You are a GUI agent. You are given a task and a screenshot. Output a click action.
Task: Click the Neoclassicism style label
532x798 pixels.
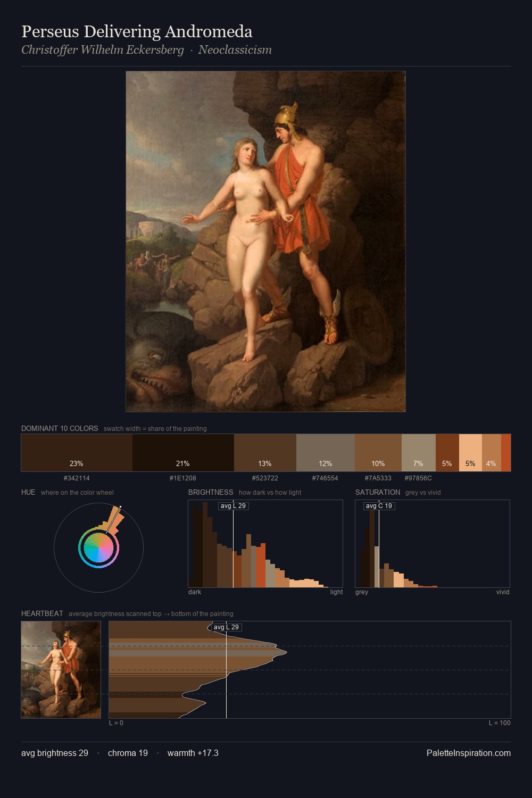pyautogui.click(x=235, y=50)
